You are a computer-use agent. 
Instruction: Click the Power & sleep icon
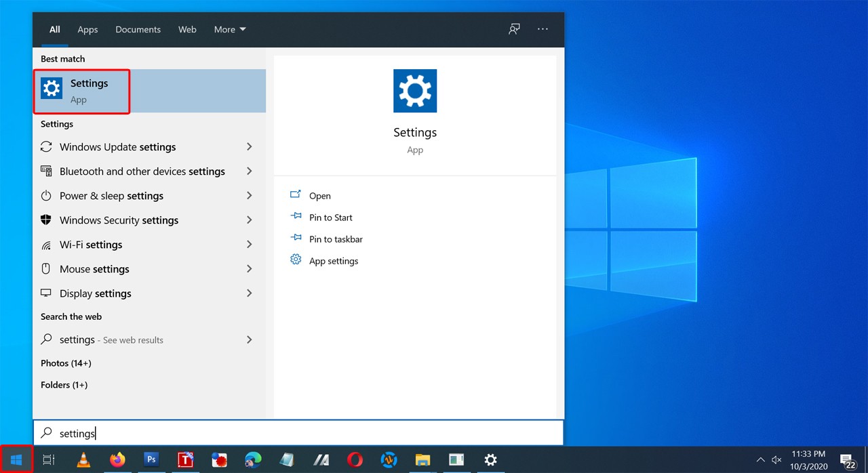coord(46,196)
